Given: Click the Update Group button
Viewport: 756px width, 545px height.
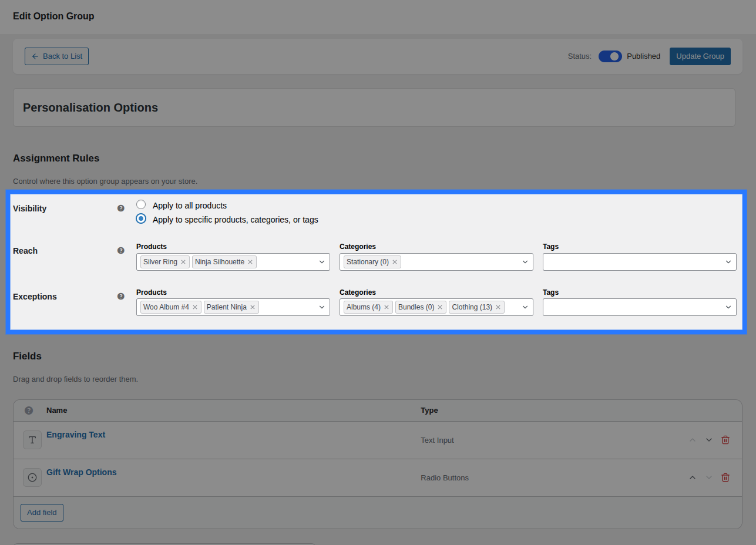Looking at the screenshot, I should pyautogui.click(x=700, y=56).
